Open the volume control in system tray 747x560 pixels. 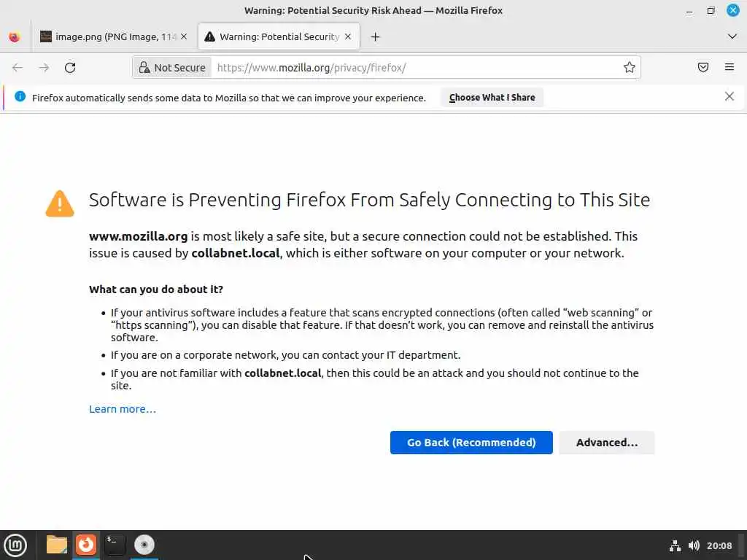pyautogui.click(x=694, y=545)
